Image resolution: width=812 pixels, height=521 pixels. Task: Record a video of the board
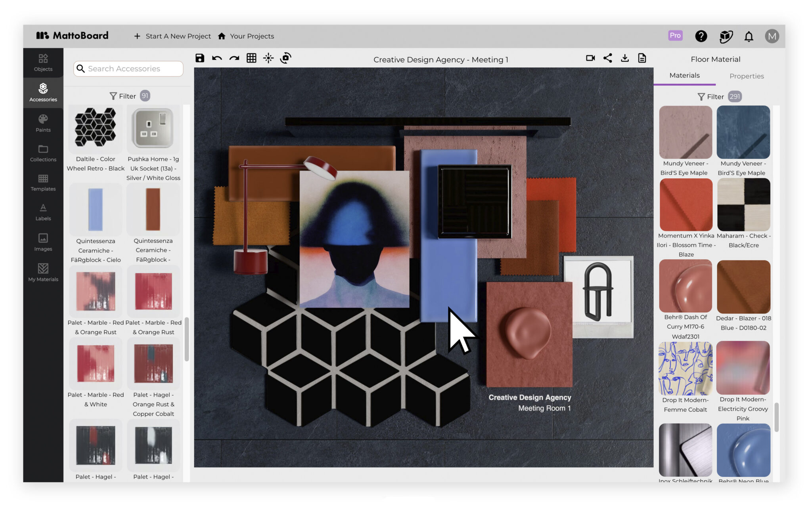590,57
